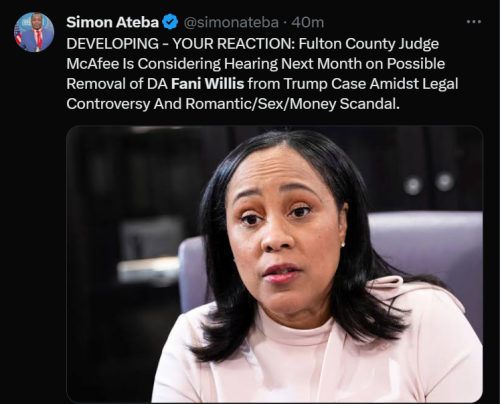Click the words DEVELOPING - YOUR REACTION
This screenshot has height=404, width=500.
click(180, 44)
